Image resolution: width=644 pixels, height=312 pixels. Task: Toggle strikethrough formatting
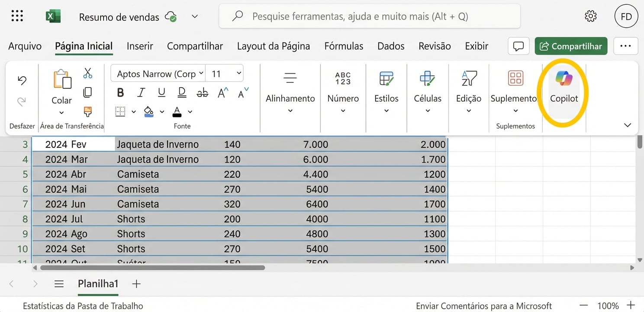coord(202,92)
